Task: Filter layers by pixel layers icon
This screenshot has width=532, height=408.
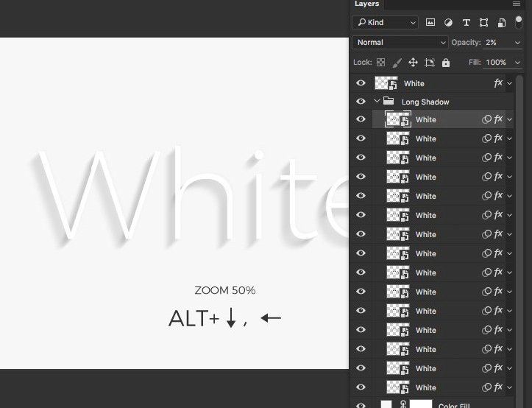Action: point(430,23)
